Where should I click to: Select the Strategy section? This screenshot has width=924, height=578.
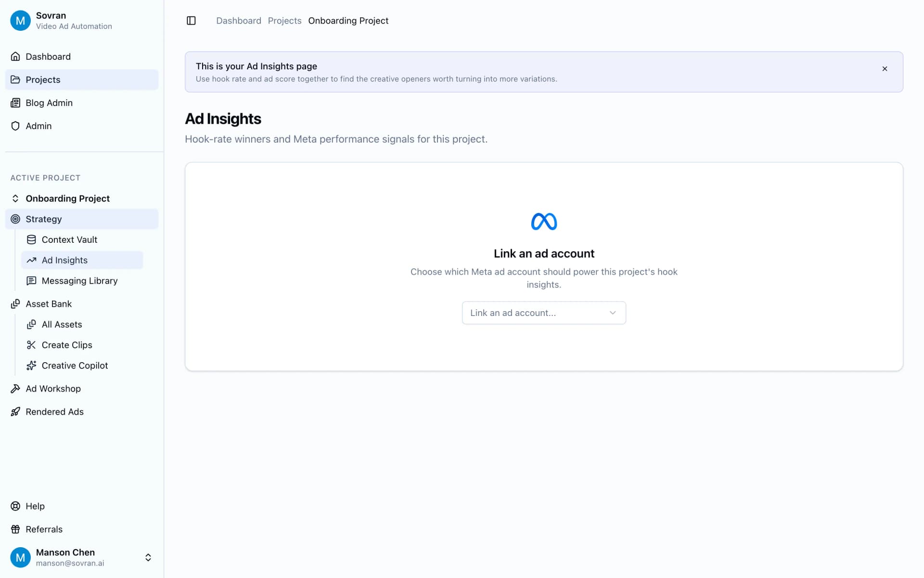(x=82, y=219)
